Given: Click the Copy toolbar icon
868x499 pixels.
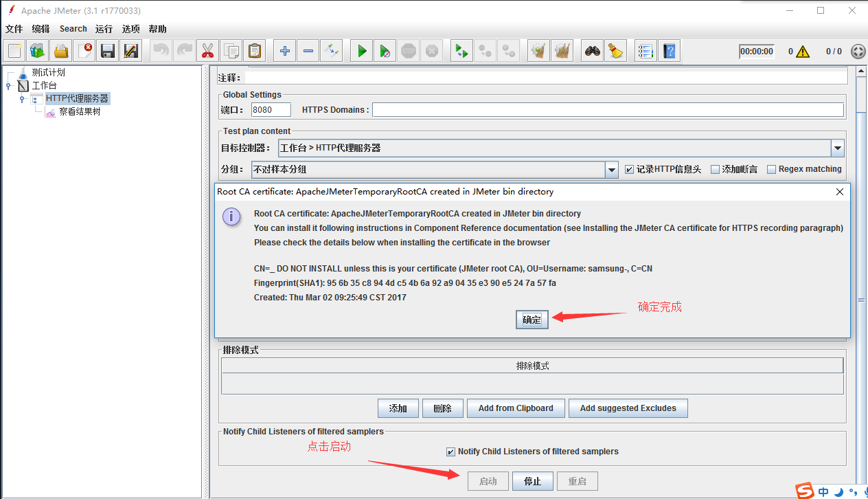Looking at the screenshot, I should click(231, 51).
